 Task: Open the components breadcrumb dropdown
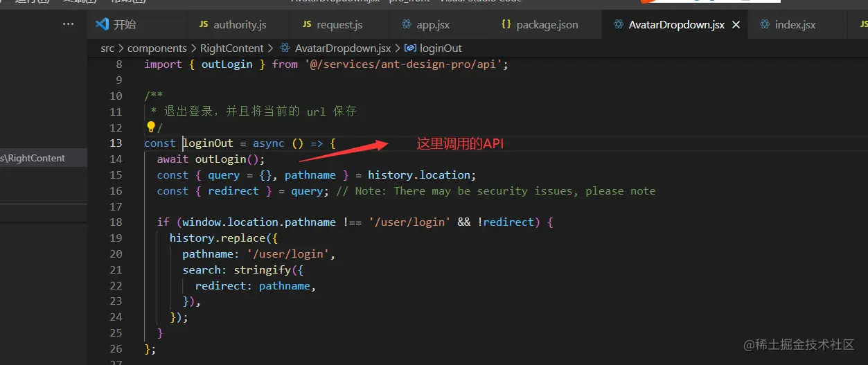tap(157, 48)
